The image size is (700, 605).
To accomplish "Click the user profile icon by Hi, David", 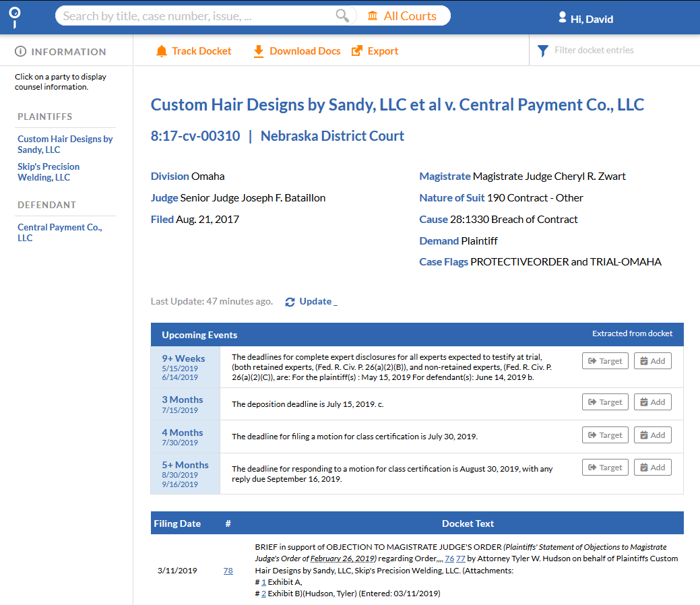I will (562, 18).
